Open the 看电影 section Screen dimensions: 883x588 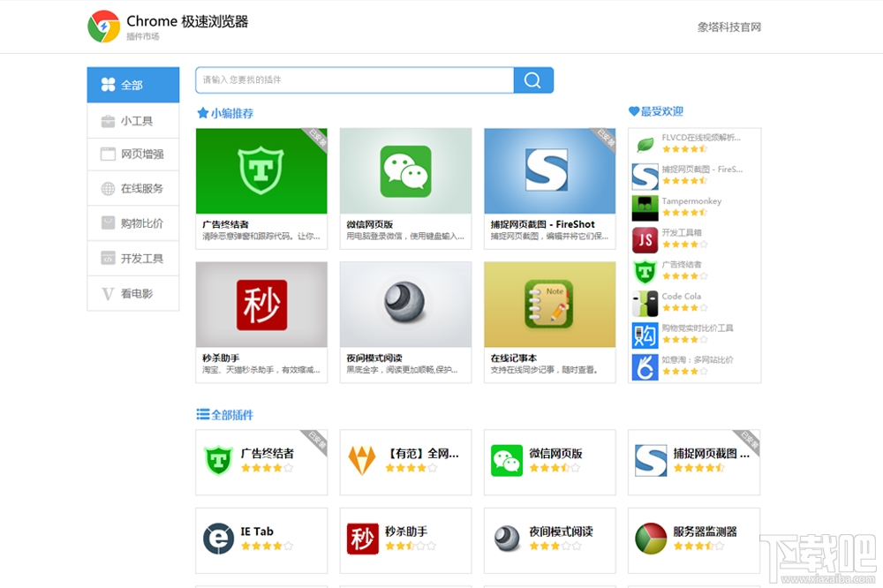pos(132,293)
